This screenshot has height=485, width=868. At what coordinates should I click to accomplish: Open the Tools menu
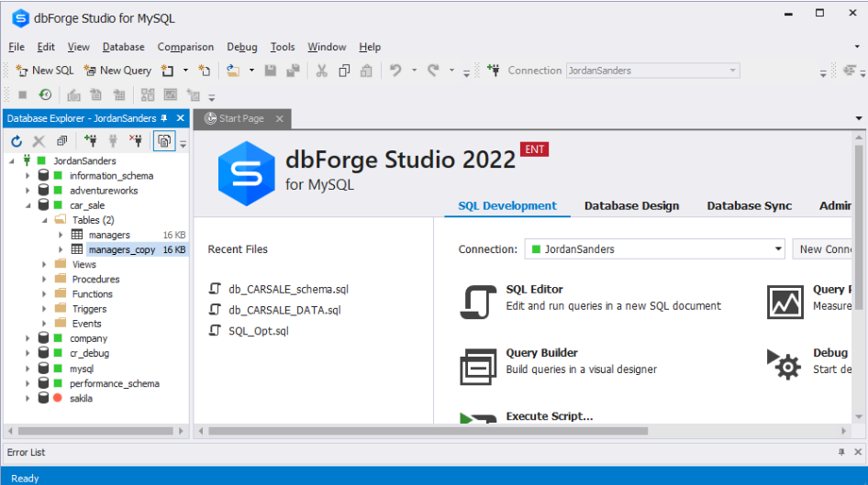[x=283, y=47]
